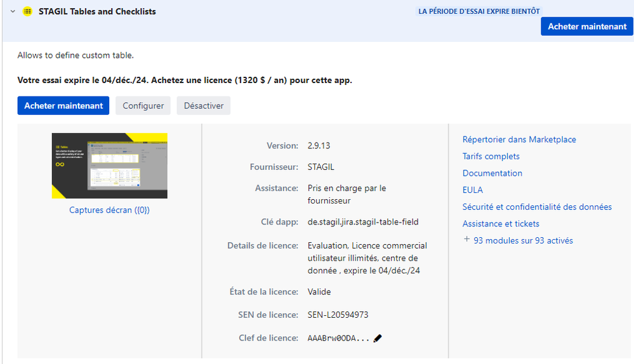Open the Documentation link
The width and height of the screenshot is (634, 364).
tap(492, 173)
